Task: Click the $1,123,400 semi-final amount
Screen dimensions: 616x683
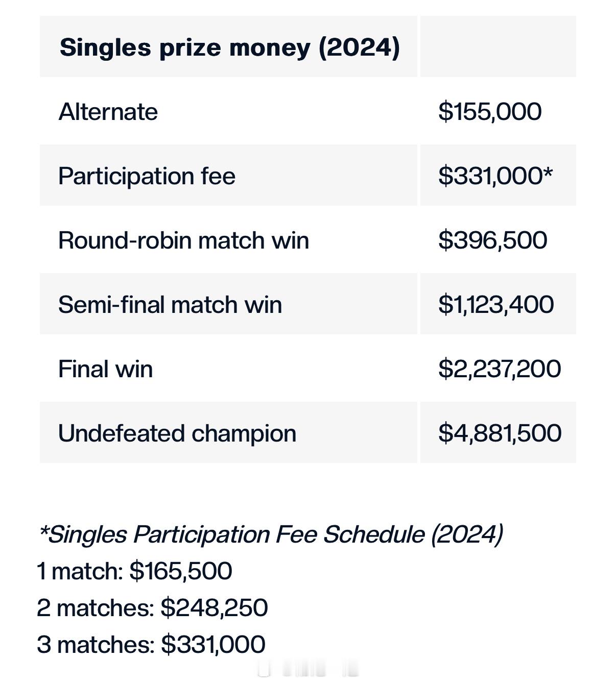Action: point(496,304)
